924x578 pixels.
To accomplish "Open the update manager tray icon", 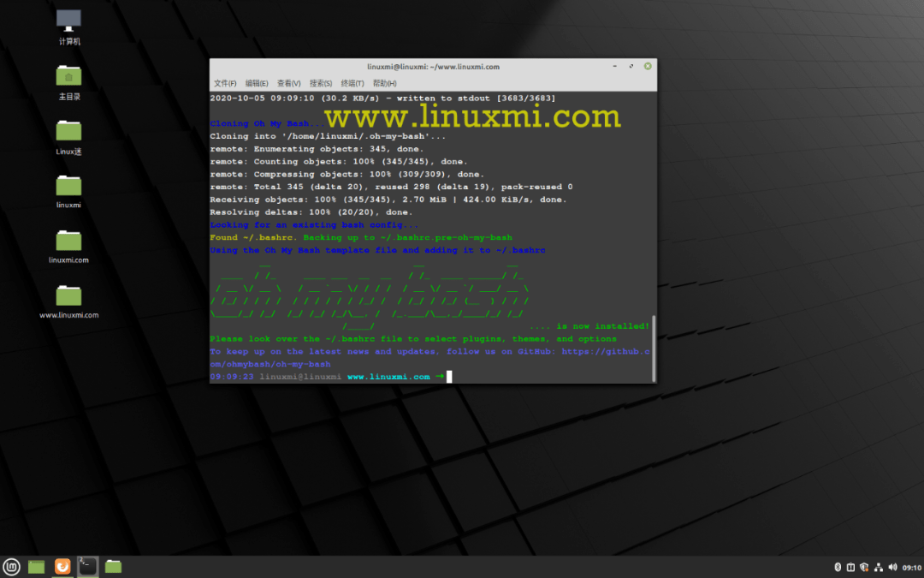I will click(850, 566).
